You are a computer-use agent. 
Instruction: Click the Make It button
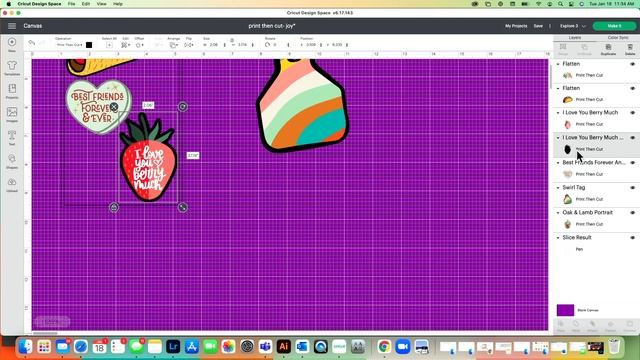pyautogui.click(x=614, y=26)
